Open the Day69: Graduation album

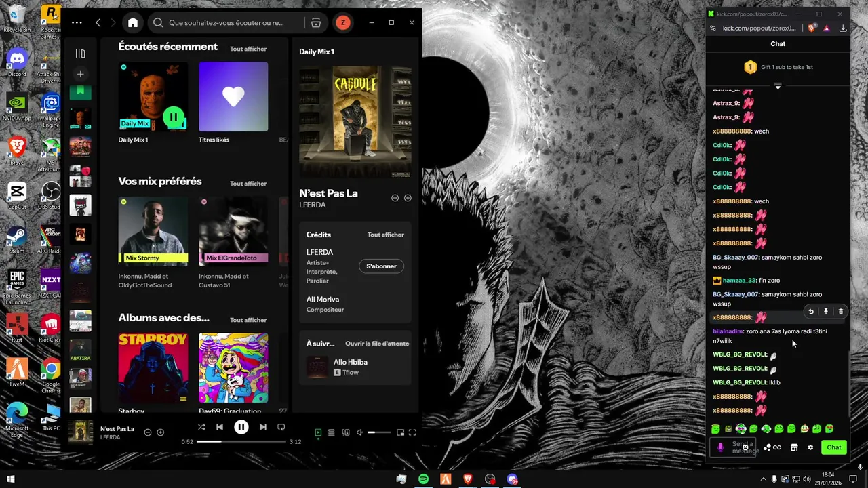pyautogui.click(x=233, y=367)
